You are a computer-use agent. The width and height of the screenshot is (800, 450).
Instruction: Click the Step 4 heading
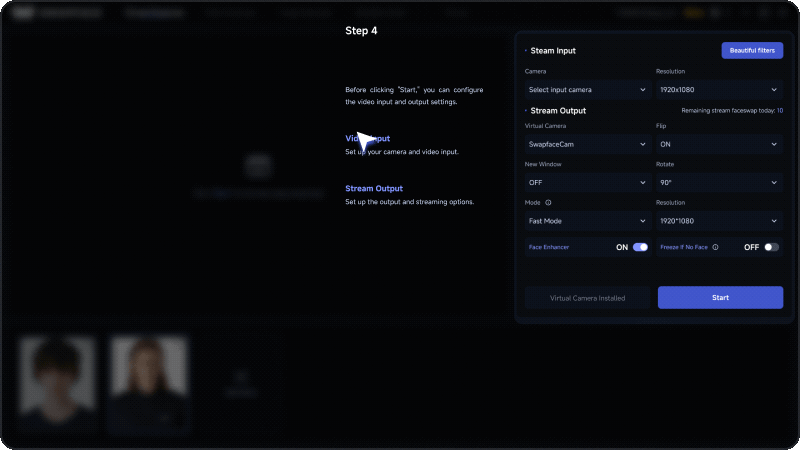361,31
